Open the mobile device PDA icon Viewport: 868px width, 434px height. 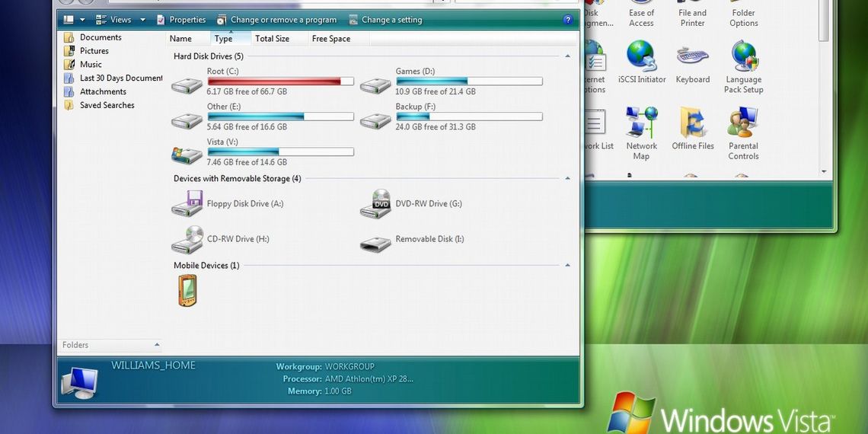click(x=187, y=290)
